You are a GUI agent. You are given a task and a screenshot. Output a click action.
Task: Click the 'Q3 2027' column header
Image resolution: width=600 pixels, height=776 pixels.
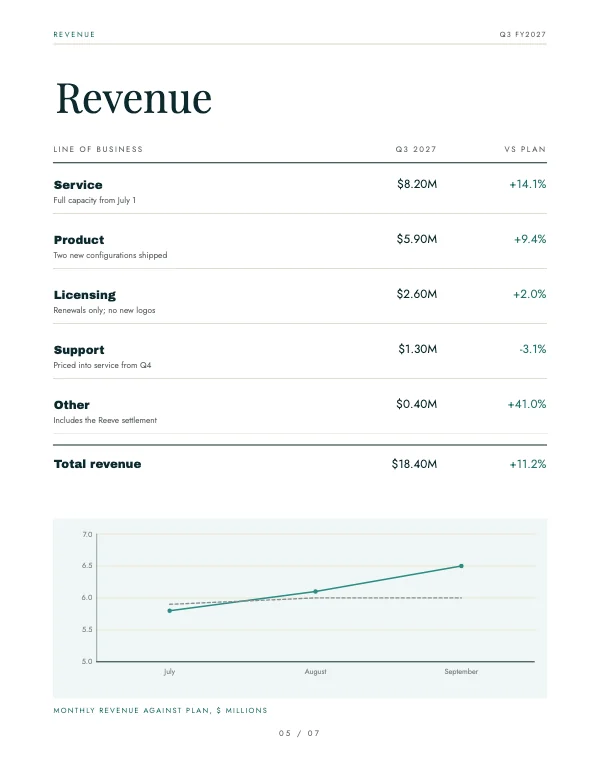click(x=416, y=149)
